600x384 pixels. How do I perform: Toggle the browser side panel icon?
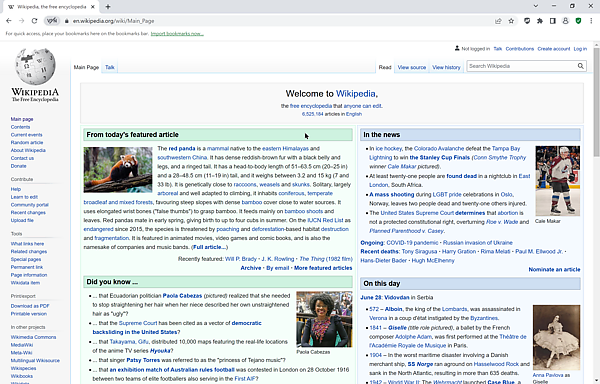click(553, 21)
